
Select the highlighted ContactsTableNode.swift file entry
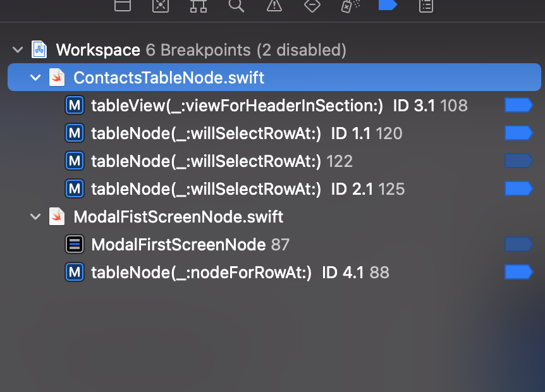point(168,77)
